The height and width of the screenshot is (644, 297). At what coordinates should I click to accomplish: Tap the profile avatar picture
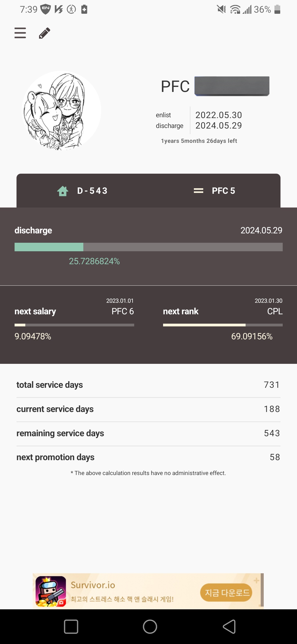coord(62,111)
